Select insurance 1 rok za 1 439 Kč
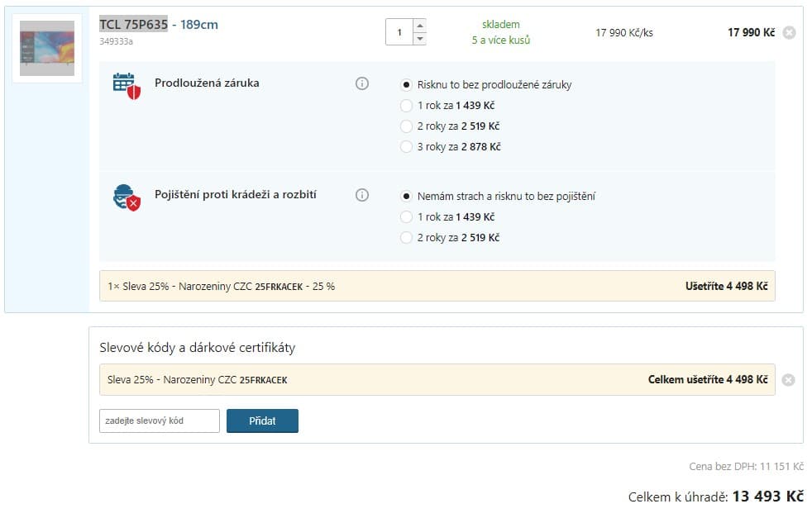 coord(407,216)
